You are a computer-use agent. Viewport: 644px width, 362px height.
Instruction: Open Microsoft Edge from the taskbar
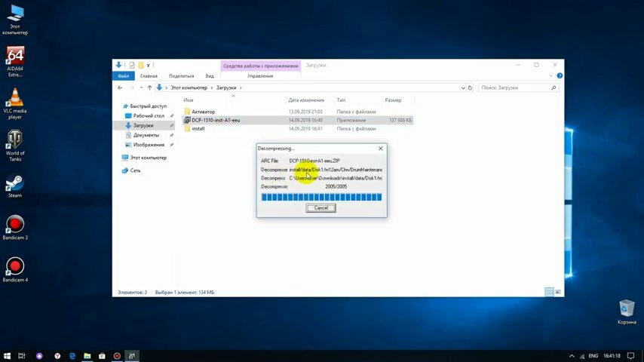[72, 356]
